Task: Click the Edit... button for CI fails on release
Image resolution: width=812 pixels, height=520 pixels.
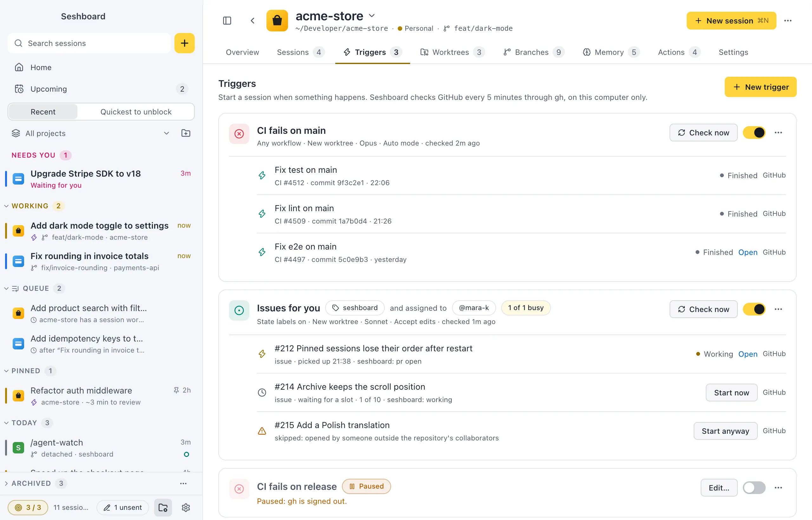Action: pos(719,488)
